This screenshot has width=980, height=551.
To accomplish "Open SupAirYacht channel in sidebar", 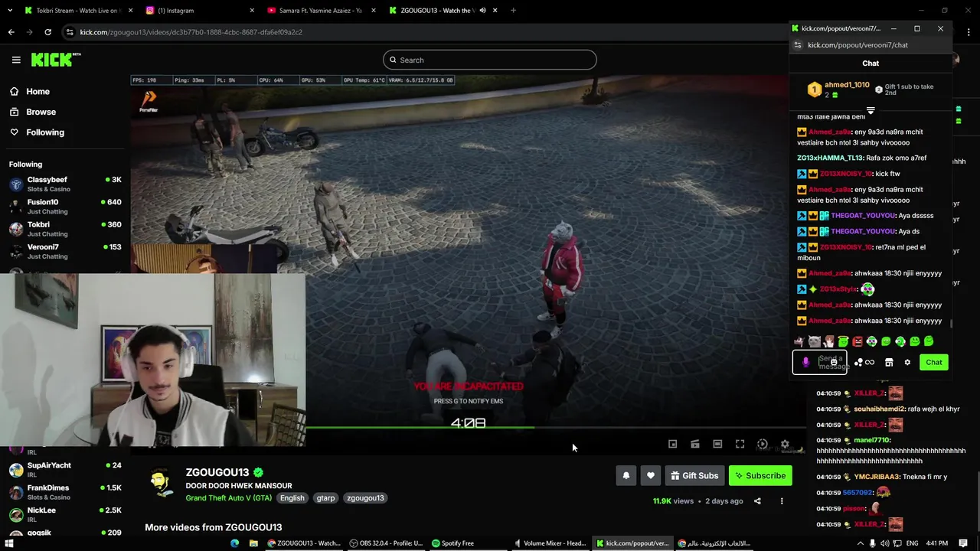I will [x=65, y=469].
